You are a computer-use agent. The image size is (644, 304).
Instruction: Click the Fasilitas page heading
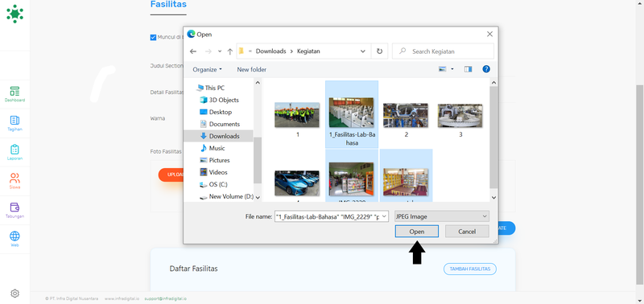[x=168, y=5]
